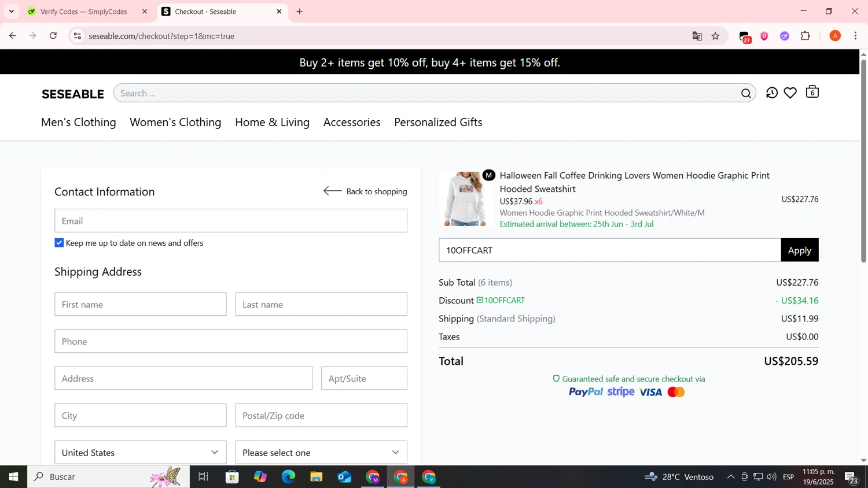Click the Postal/Zip code field
This screenshot has width=868, height=488.
[x=321, y=415]
